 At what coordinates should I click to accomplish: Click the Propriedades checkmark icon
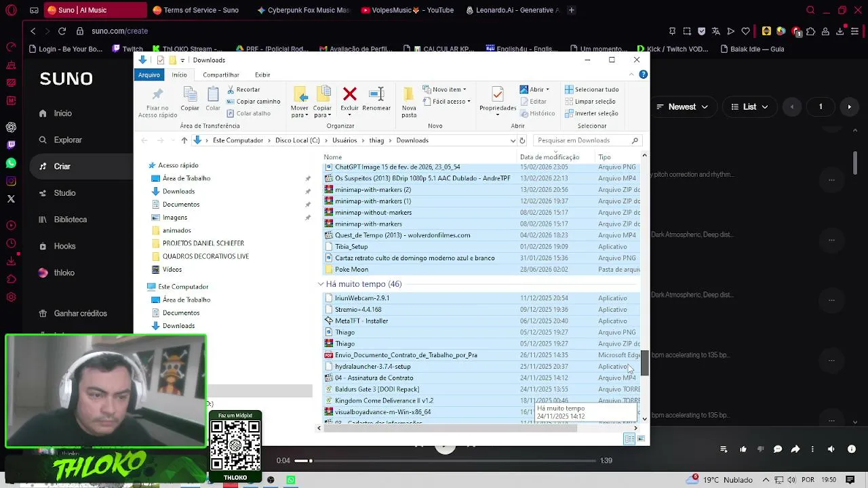(x=498, y=94)
